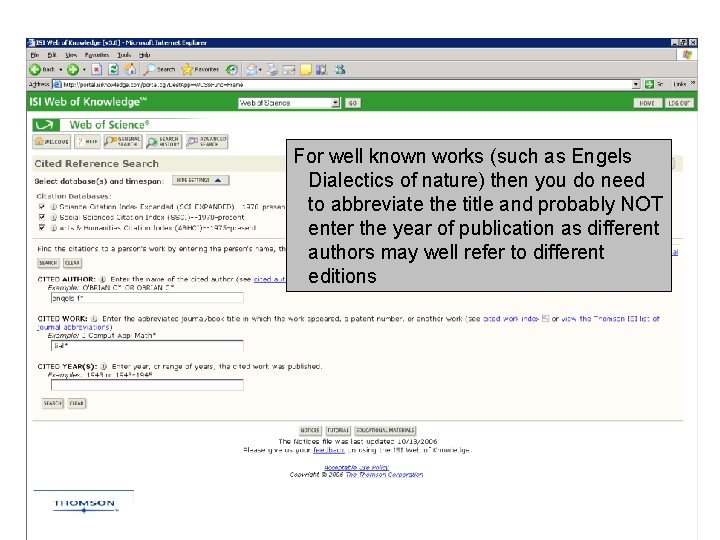Go to the browser Home icon

point(131,69)
